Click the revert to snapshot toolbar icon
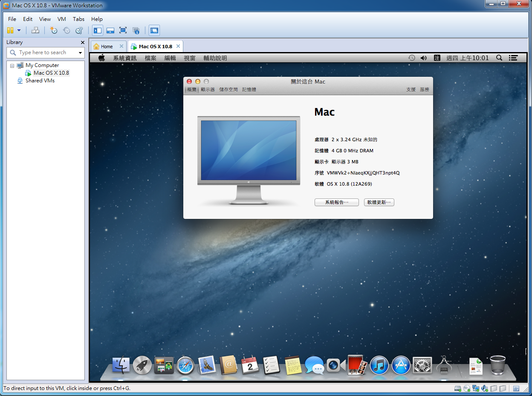532x396 pixels. 66,30
